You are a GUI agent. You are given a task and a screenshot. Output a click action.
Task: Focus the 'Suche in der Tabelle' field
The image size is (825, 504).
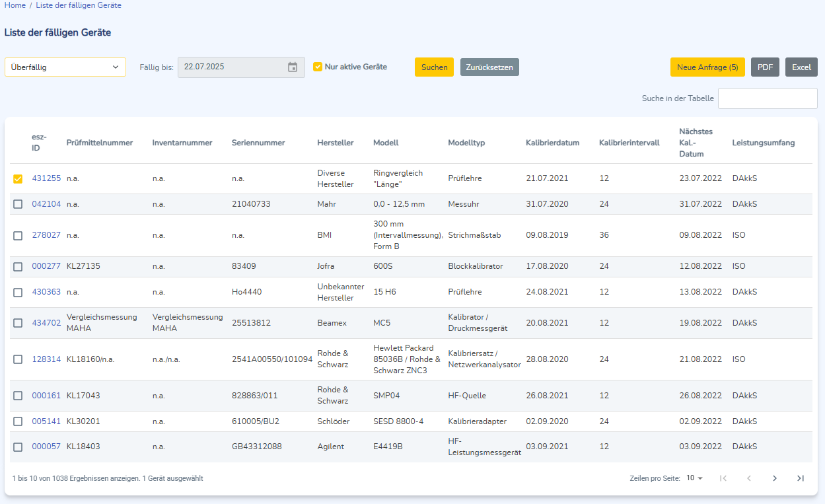[x=768, y=98]
